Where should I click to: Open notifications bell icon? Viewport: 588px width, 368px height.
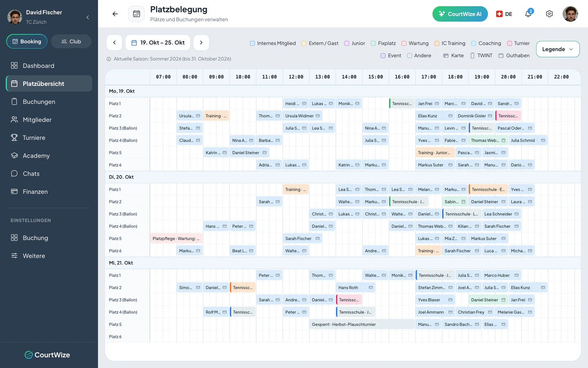pyautogui.click(x=528, y=14)
